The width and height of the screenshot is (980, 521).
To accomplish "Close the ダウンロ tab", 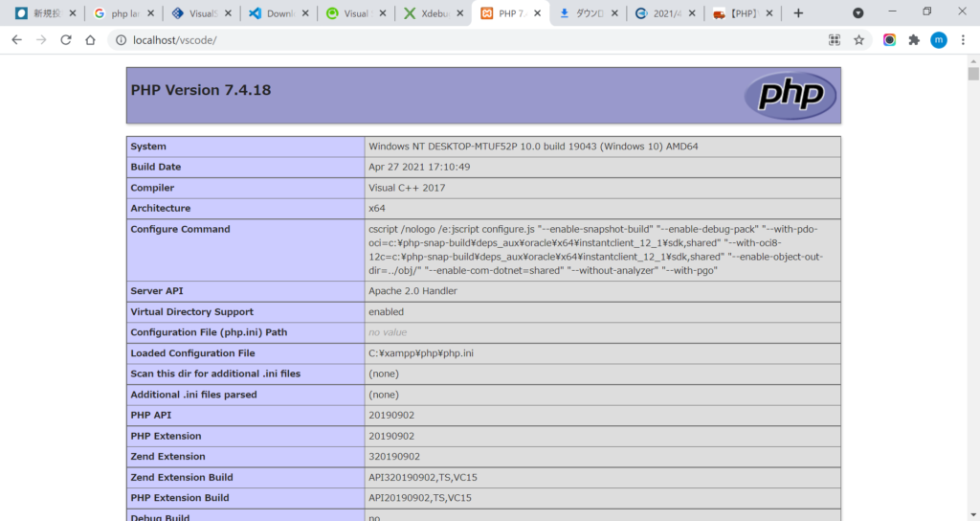I will coord(615,13).
